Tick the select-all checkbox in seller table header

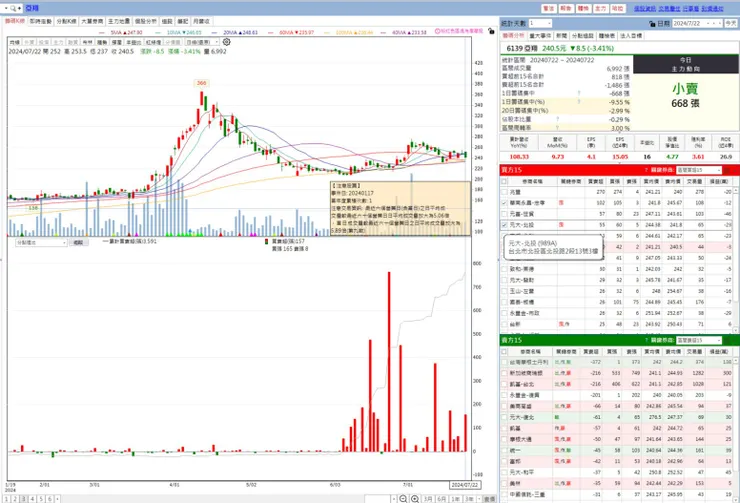click(505, 352)
